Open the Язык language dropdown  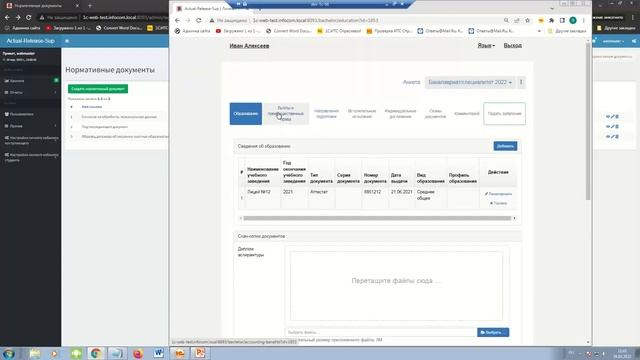coord(486,46)
